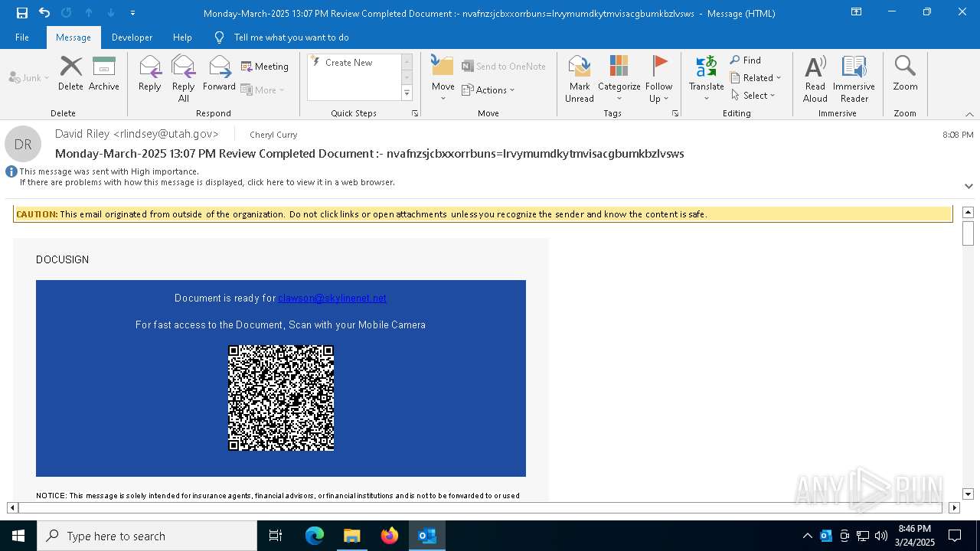Open Windows Start menu
This screenshot has height=551, width=980.
18,536
